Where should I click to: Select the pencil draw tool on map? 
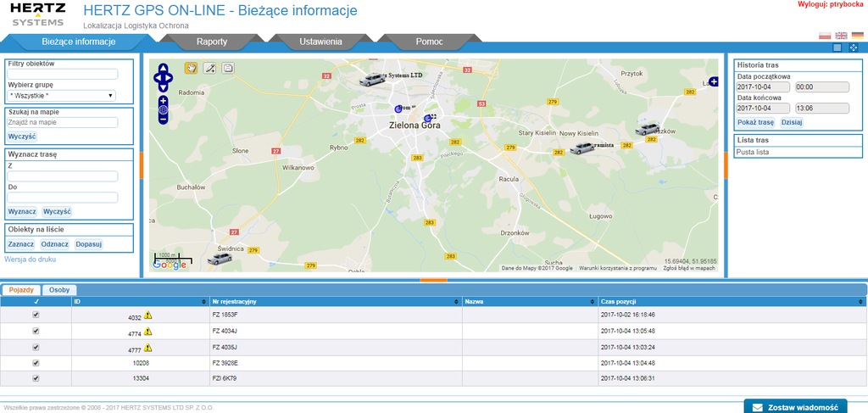tap(209, 68)
